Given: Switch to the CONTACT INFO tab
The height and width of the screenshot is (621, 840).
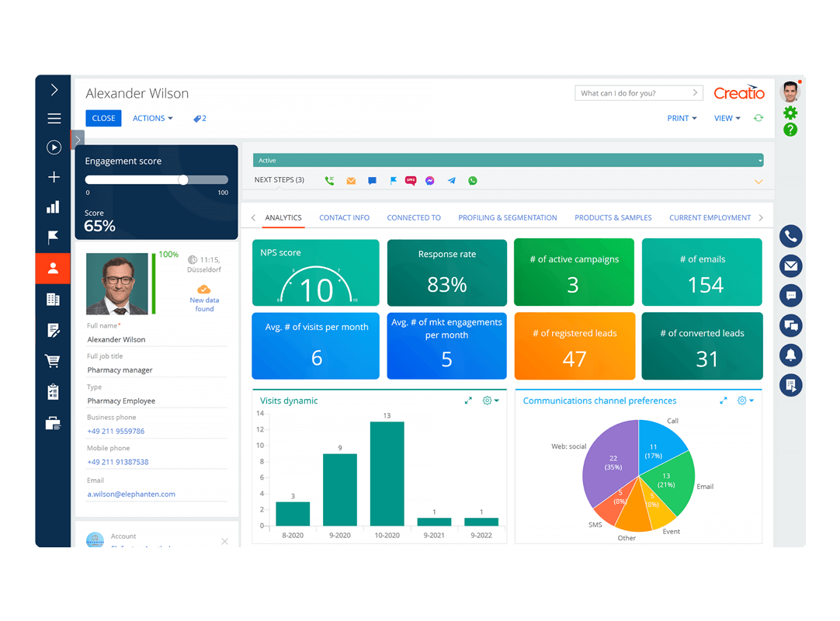Looking at the screenshot, I should click(345, 217).
